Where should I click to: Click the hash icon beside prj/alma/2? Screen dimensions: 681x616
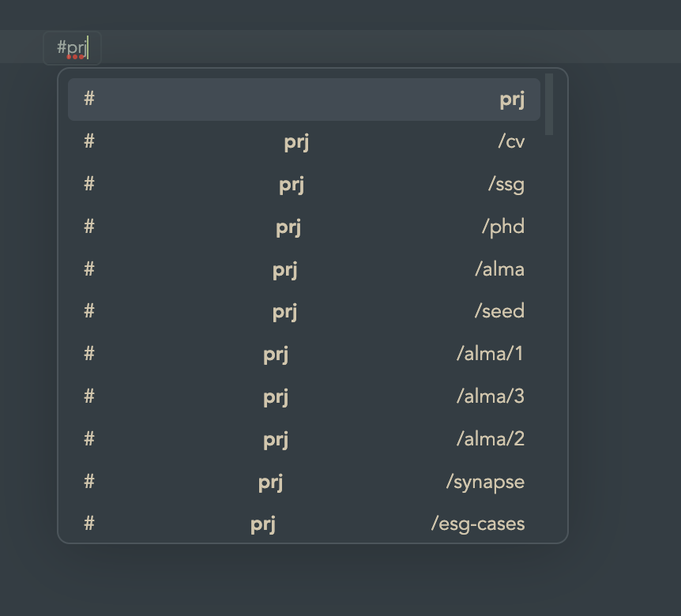coord(88,439)
